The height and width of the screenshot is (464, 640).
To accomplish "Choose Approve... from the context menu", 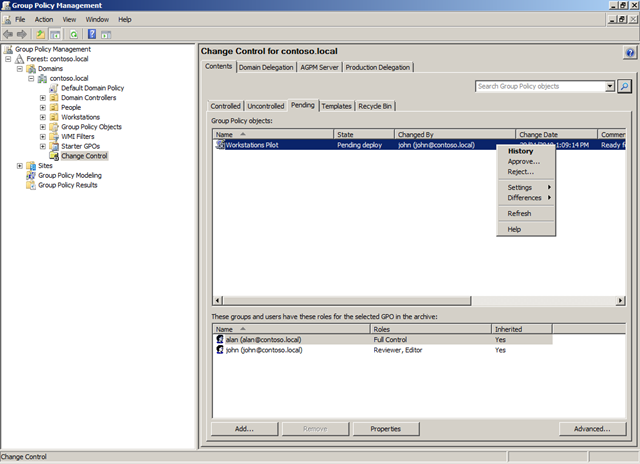I will (x=523, y=161).
